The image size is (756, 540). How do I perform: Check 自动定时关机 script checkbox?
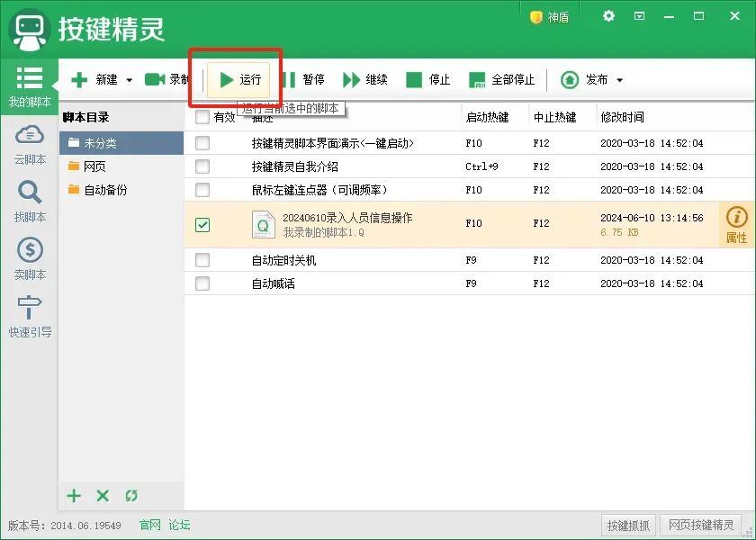[x=202, y=260]
